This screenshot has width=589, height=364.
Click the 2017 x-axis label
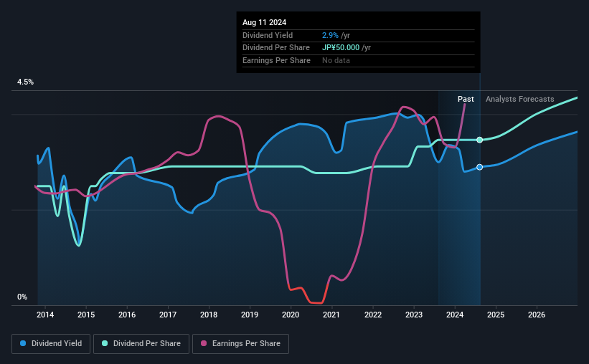point(168,315)
